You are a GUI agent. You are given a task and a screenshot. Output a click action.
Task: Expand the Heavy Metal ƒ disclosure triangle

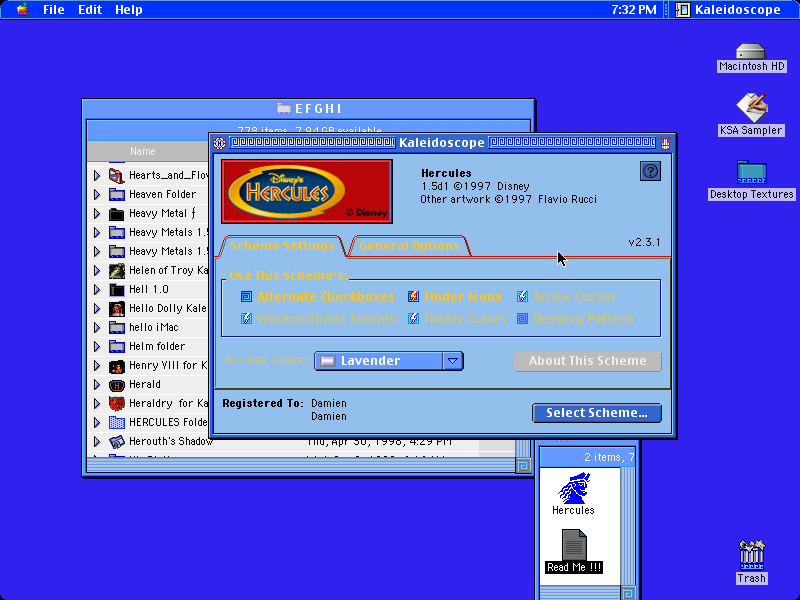[97, 214]
